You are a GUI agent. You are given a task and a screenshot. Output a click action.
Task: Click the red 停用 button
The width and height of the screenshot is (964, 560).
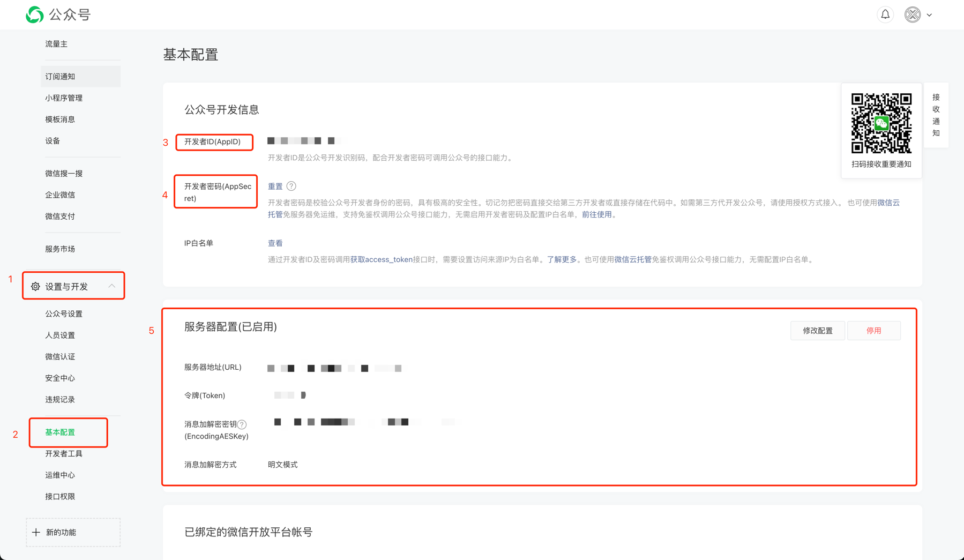point(874,331)
